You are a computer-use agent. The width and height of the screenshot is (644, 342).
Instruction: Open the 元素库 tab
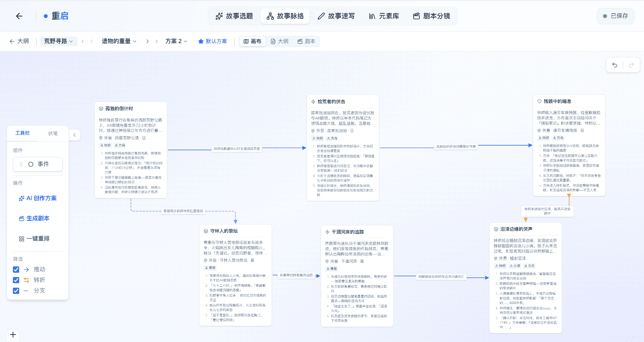coord(384,16)
